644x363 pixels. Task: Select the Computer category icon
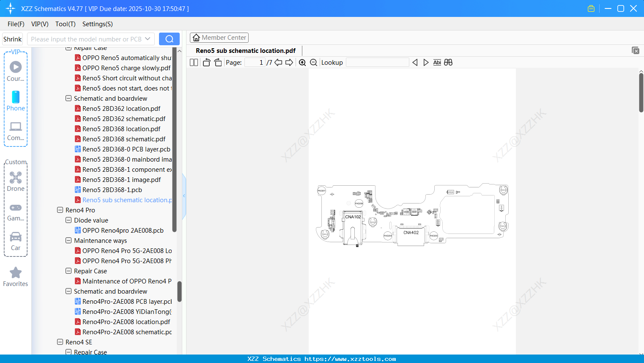16,131
